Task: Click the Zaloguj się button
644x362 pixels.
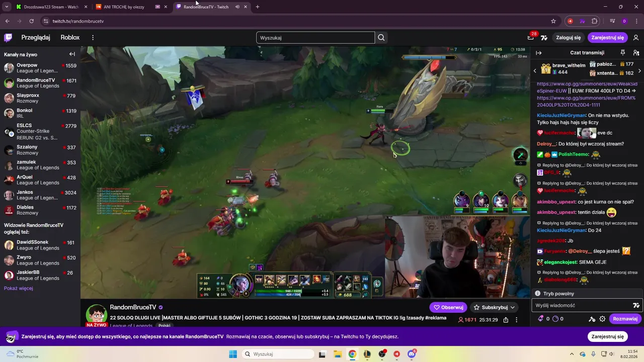Action: click(568, 38)
